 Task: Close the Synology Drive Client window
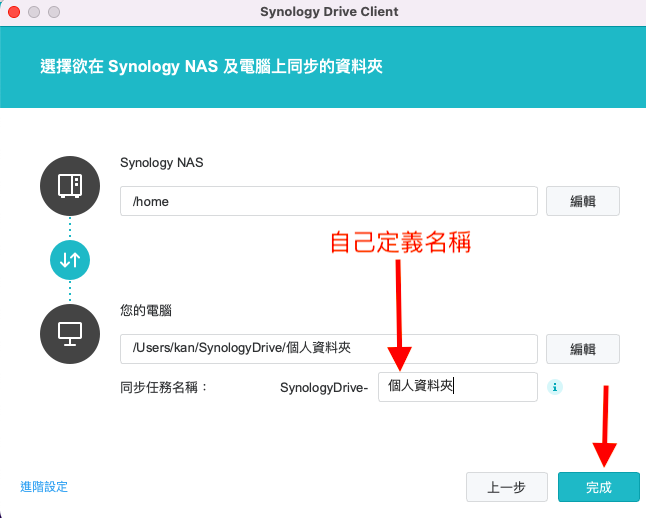(x=13, y=12)
